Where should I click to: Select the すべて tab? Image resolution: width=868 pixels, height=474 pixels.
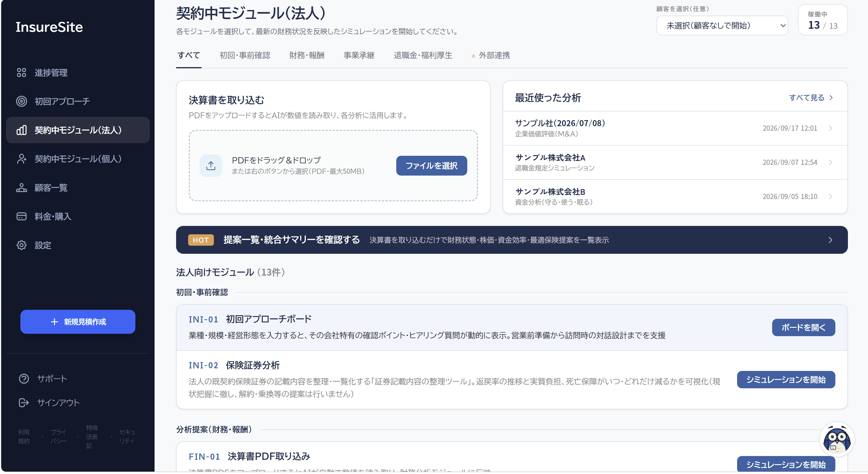pyautogui.click(x=189, y=55)
